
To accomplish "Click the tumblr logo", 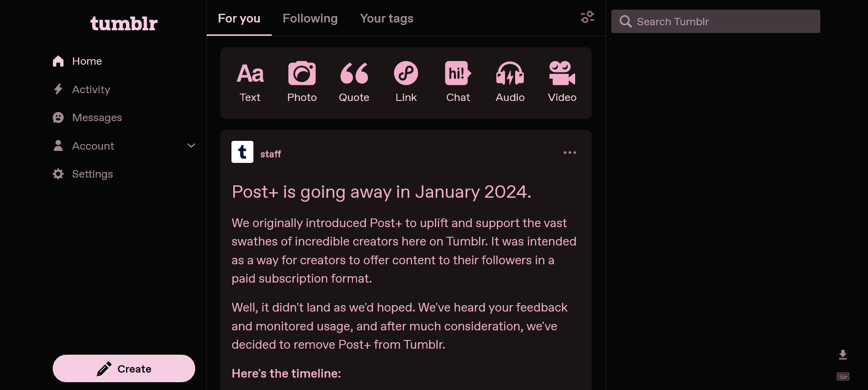I will (x=124, y=23).
